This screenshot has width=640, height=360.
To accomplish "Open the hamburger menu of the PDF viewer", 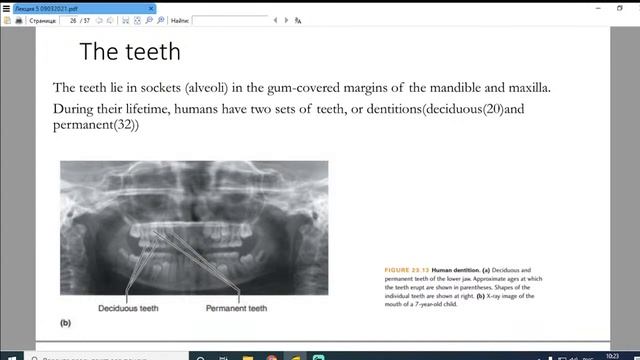I will click(6, 8).
